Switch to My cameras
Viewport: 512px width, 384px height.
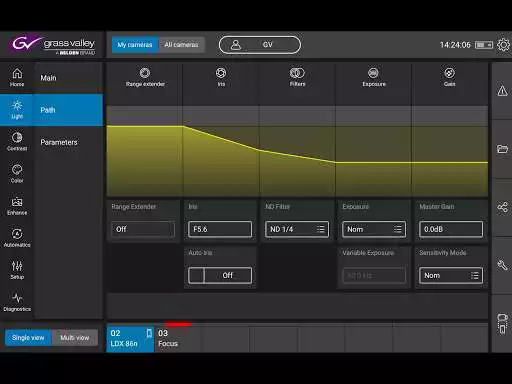135,45
